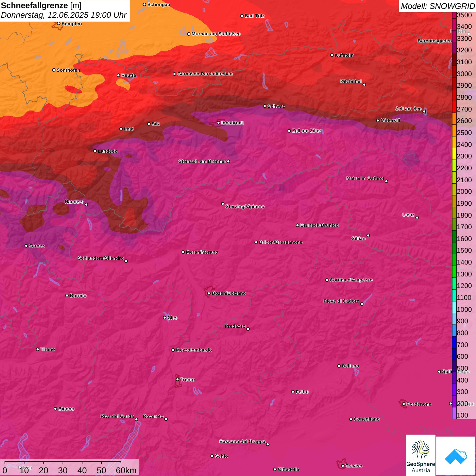Click the Sonthofen city label
Screen dimensions: 476x476
click(68, 70)
